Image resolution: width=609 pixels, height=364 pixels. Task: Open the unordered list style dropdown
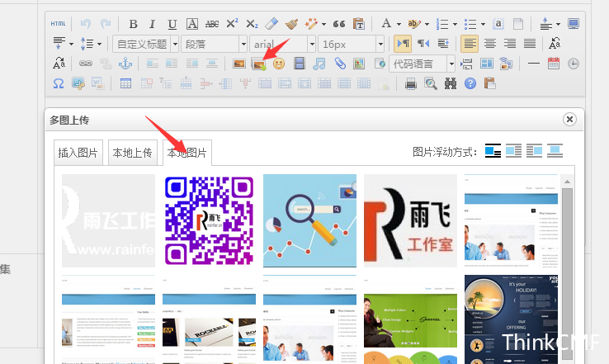pos(483,24)
